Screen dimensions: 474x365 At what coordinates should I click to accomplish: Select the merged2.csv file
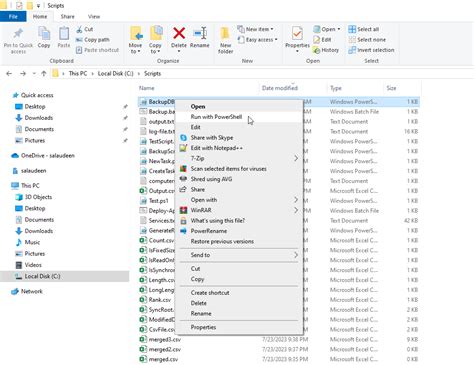pos(165,350)
